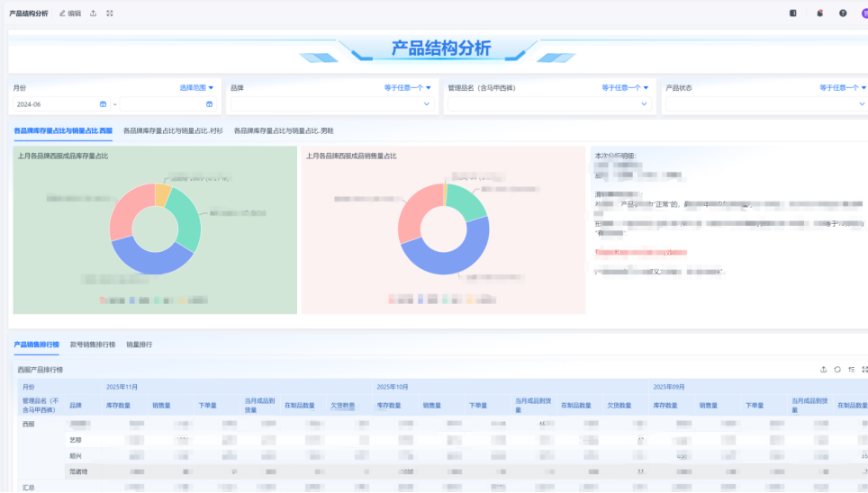Click the share/export icon in top toolbar
The width and height of the screenshot is (868, 493).
pyautogui.click(x=94, y=13)
